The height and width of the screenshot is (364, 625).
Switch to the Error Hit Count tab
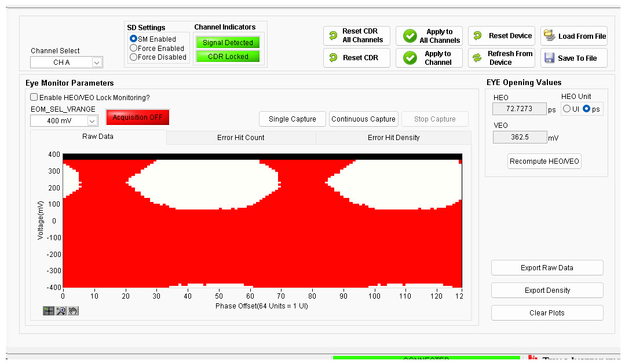click(241, 137)
